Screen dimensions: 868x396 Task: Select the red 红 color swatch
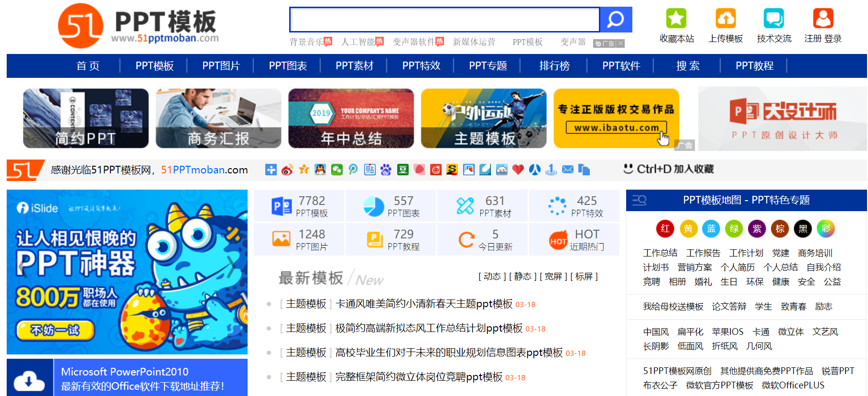point(665,229)
